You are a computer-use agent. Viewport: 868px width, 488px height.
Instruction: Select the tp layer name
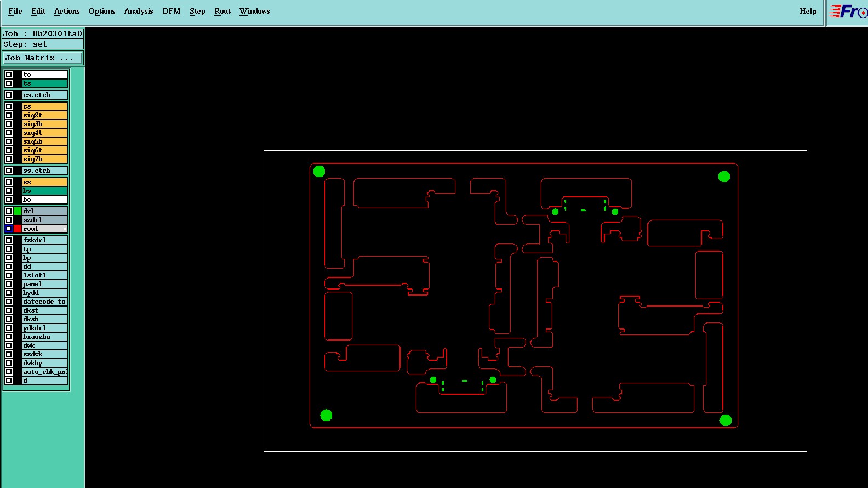coord(45,249)
